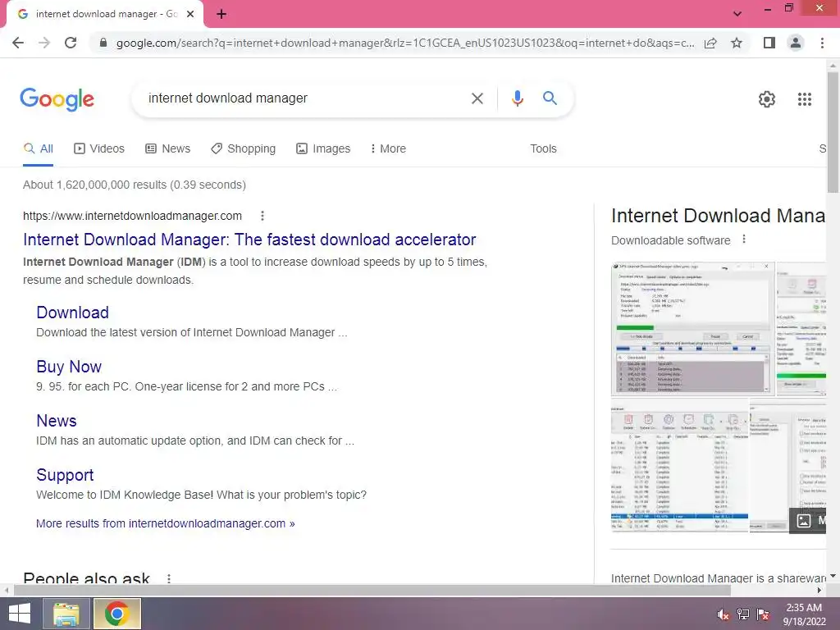Open File Explorer from taskbar
The width and height of the screenshot is (840, 630).
66,614
